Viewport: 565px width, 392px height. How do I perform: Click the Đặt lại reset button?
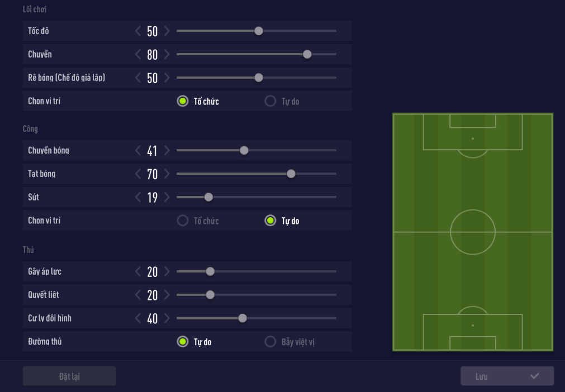(69, 376)
